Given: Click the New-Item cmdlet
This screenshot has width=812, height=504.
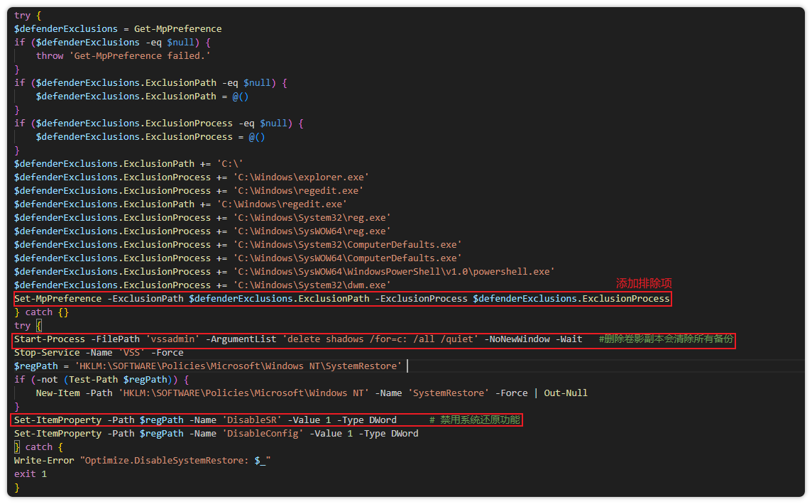Looking at the screenshot, I should [57, 393].
